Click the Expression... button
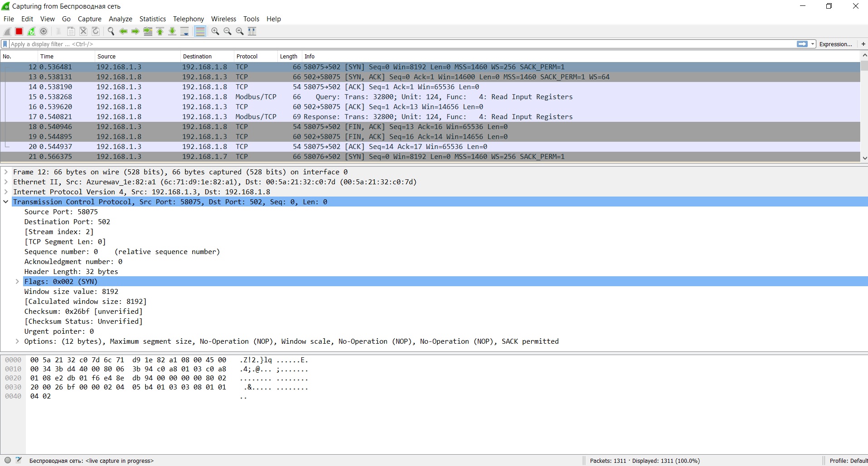This screenshot has width=868, height=466. pos(835,44)
